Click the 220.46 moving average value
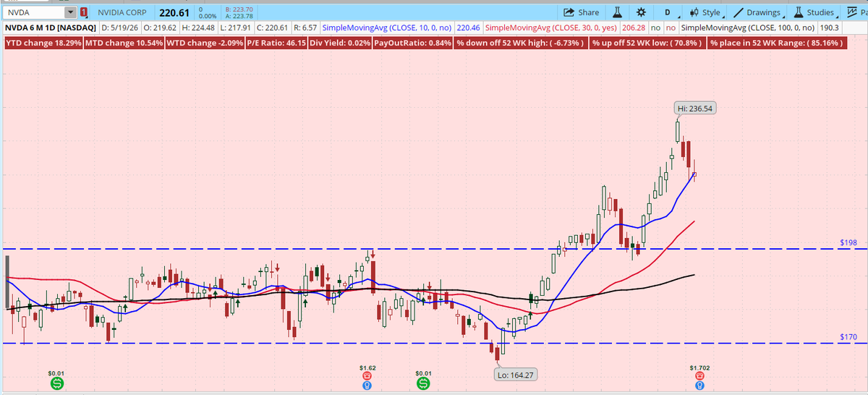Viewport: 868px width, 395px height. pos(469,27)
